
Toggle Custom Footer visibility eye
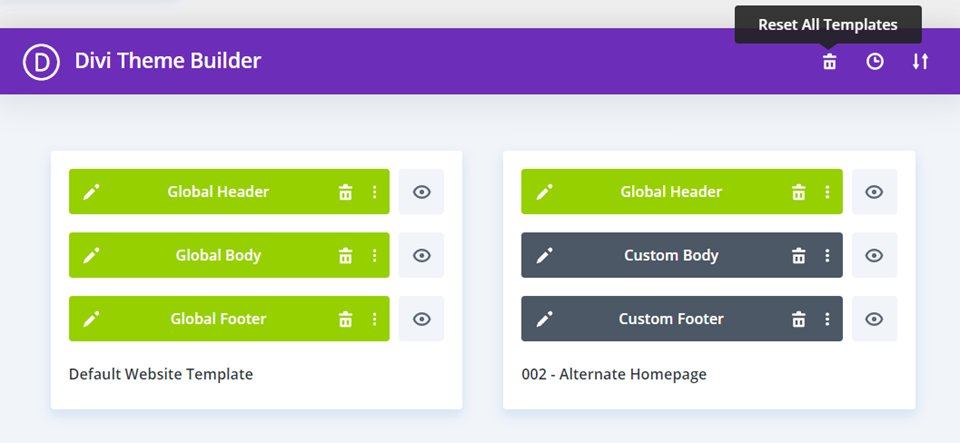[x=874, y=320]
